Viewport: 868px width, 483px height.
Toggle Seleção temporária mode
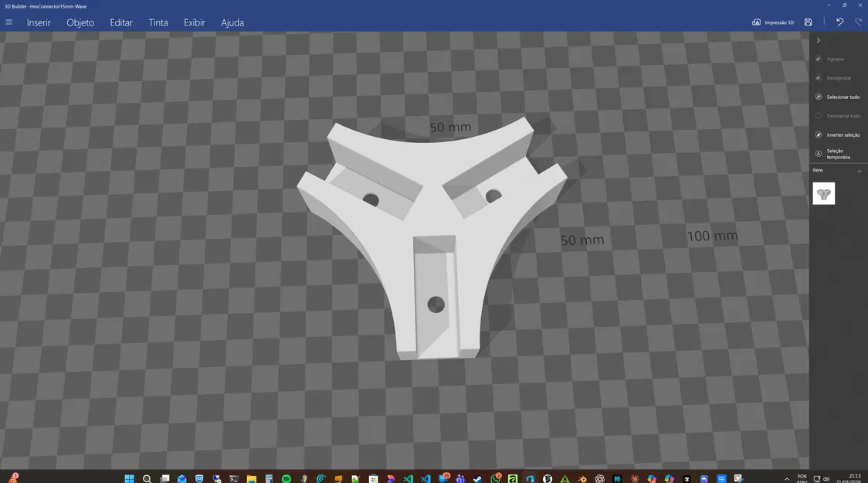[x=818, y=154]
